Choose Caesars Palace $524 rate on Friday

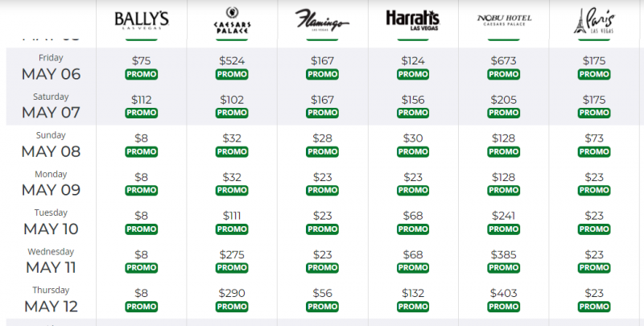click(x=233, y=60)
